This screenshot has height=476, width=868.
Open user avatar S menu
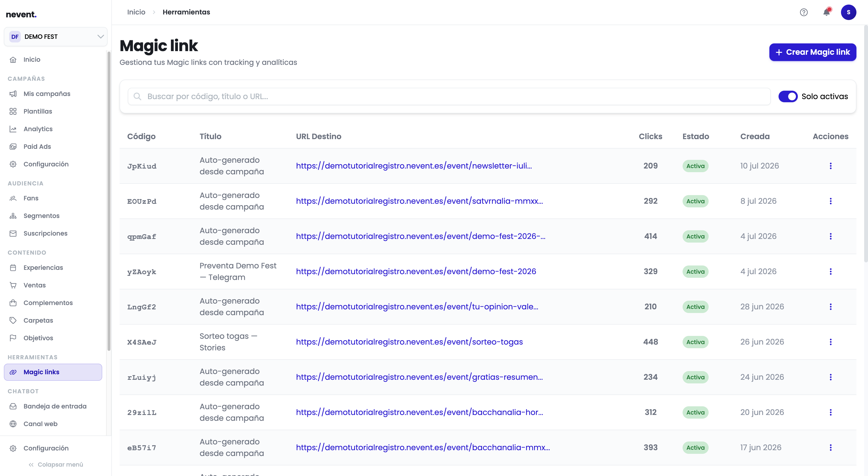click(848, 13)
